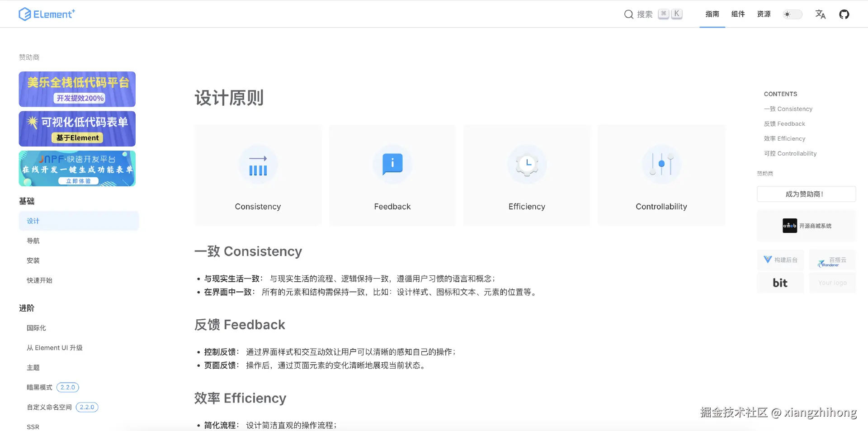This screenshot has height=431, width=868.
Task: Toggle the dark mode switch
Action: 793,14
